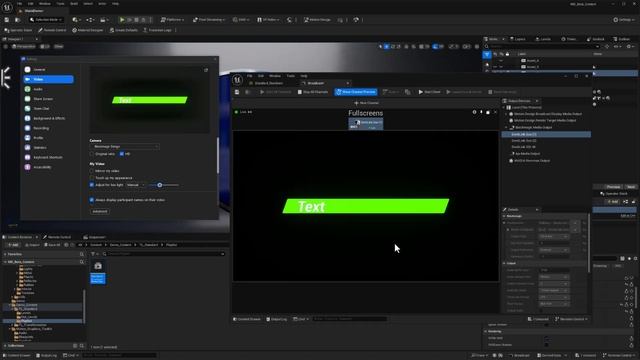640x360 pixels.
Task: Click the Material Designer toolbar button
Action: click(88, 30)
